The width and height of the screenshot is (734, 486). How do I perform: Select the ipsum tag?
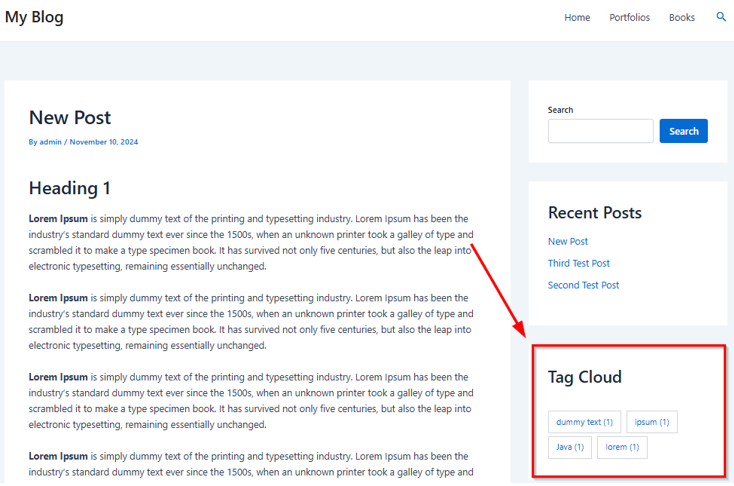652,422
